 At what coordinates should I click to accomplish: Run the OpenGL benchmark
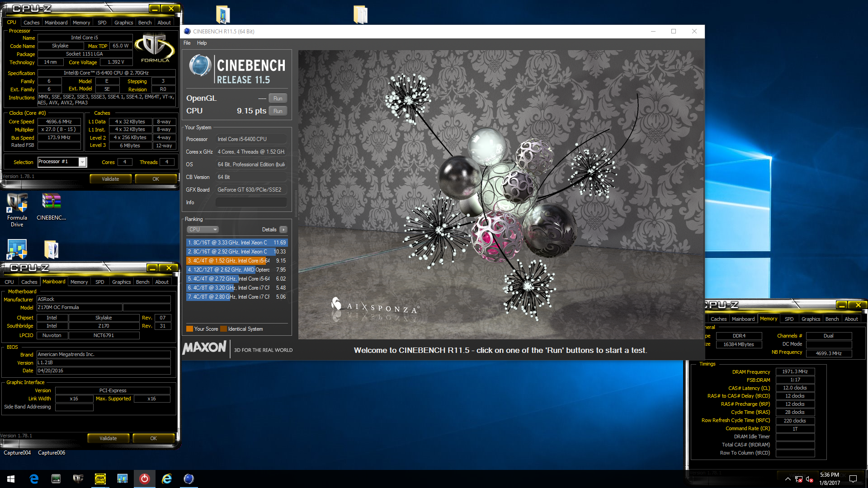click(278, 99)
